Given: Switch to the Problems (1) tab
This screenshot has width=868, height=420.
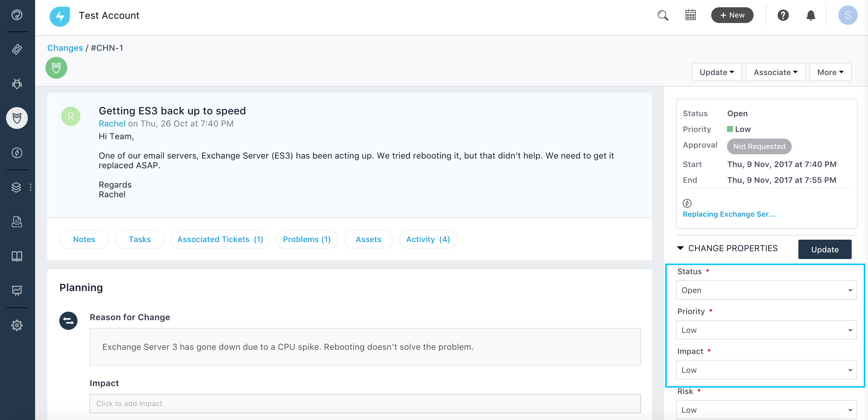Looking at the screenshot, I should [x=307, y=239].
